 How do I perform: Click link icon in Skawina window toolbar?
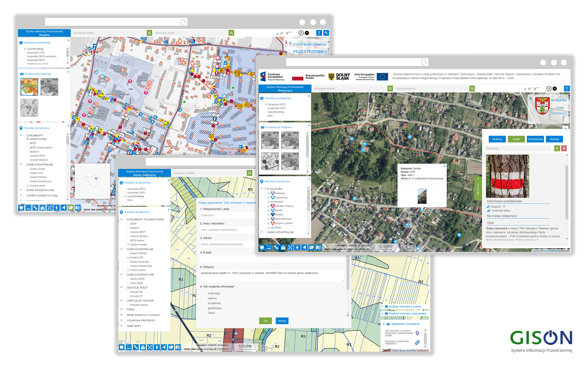[35, 208]
